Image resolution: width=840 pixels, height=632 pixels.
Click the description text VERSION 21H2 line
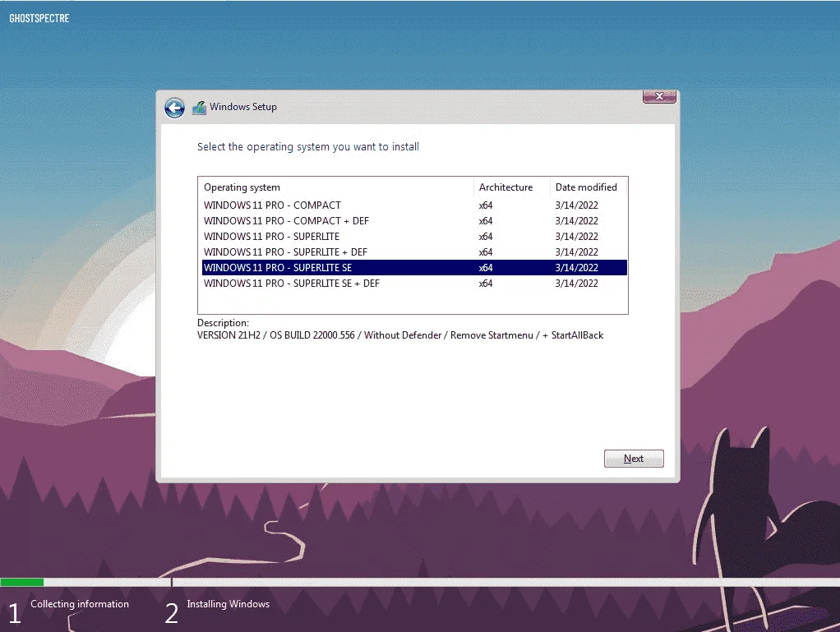[x=400, y=335]
